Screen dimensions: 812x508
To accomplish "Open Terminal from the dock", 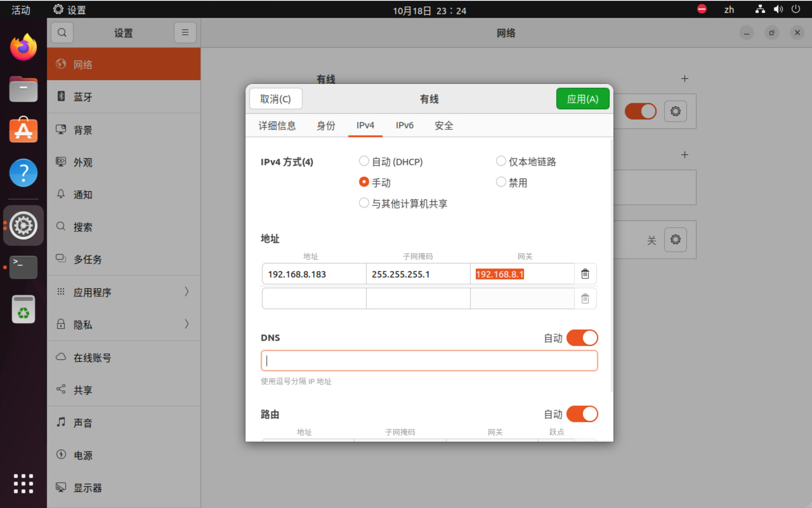I will pyautogui.click(x=23, y=267).
